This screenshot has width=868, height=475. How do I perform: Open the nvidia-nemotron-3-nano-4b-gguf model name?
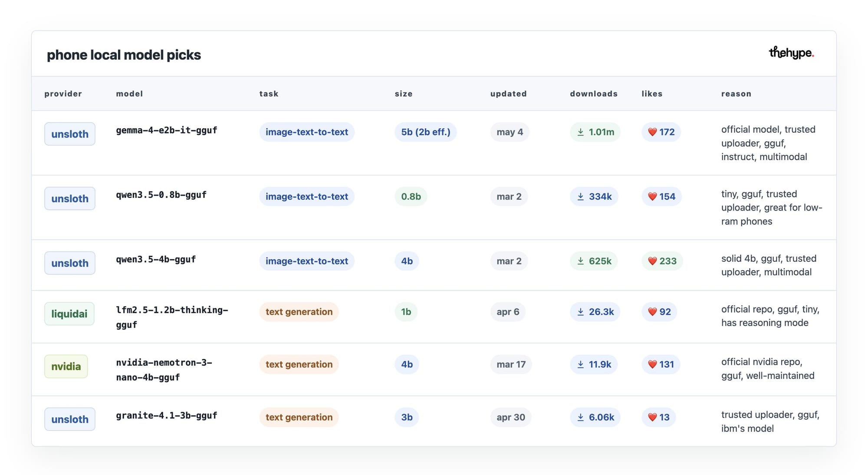(164, 370)
